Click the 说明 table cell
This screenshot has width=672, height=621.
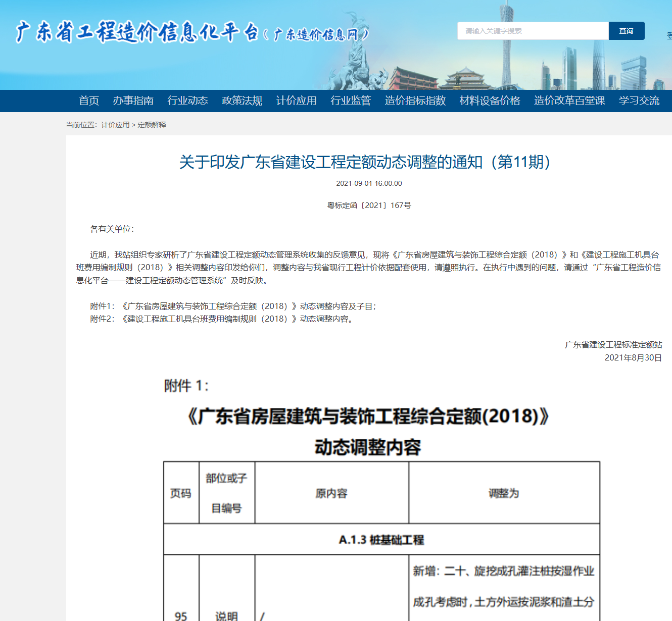(226, 616)
